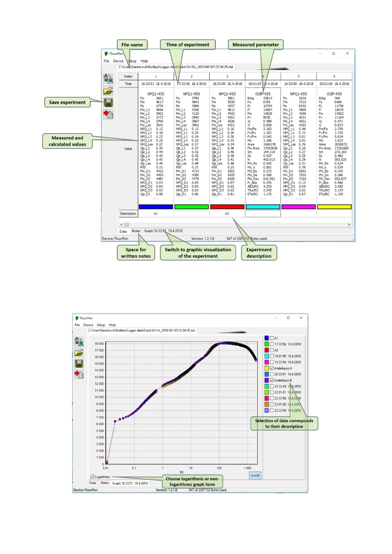Click orange swatch beside 23:01:05 entry
The image size is (392, 554).
pos(267,404)
